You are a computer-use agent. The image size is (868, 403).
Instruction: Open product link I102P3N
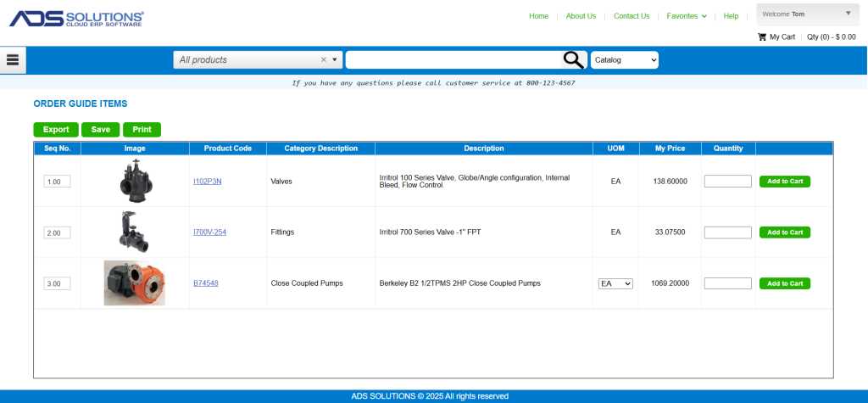[207, 182]
